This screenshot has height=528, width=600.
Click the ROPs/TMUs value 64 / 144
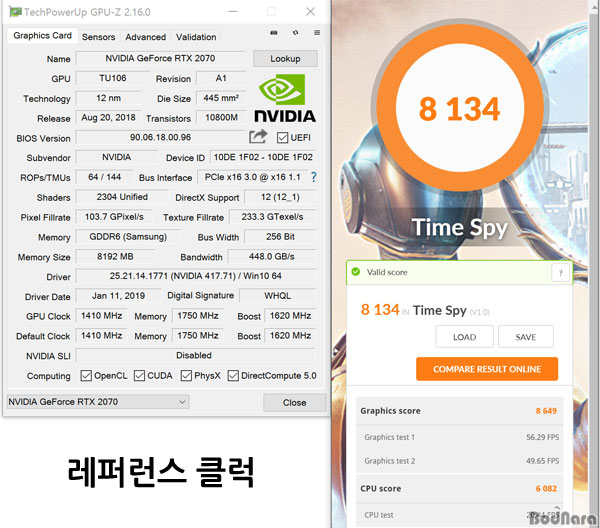coord(104,177)
